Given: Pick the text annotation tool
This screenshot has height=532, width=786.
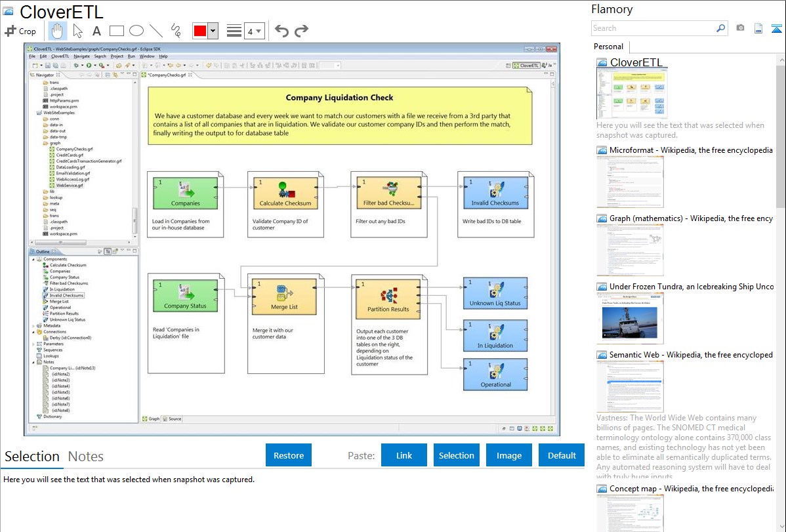Looking at the screenshot, I should click(96, 31).
